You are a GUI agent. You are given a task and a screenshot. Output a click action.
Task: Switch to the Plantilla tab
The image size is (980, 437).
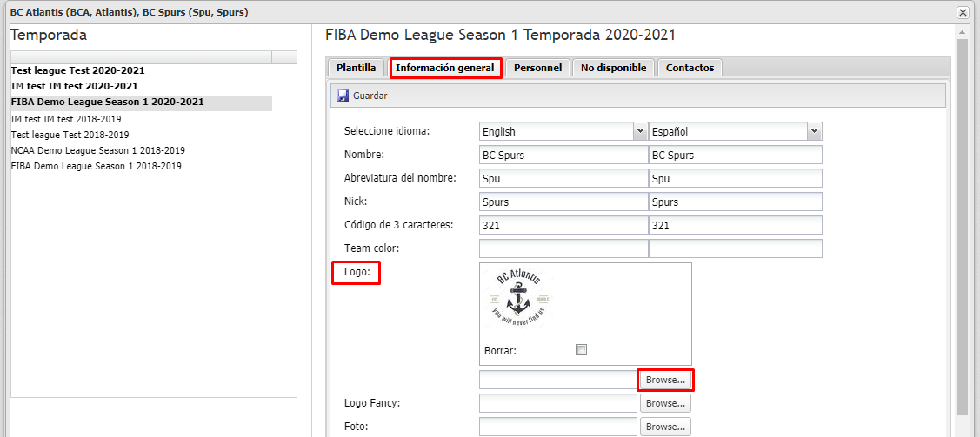point(357,68)
